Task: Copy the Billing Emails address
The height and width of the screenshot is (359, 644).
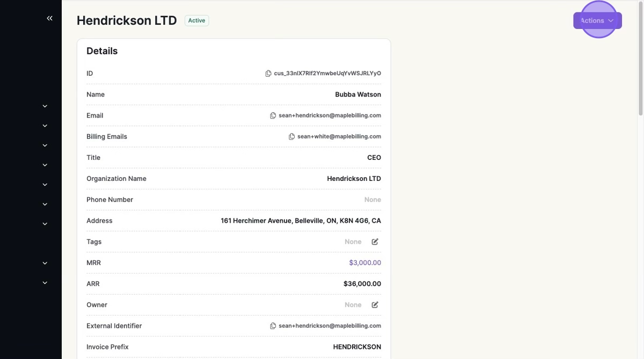Action: [291, 137]
